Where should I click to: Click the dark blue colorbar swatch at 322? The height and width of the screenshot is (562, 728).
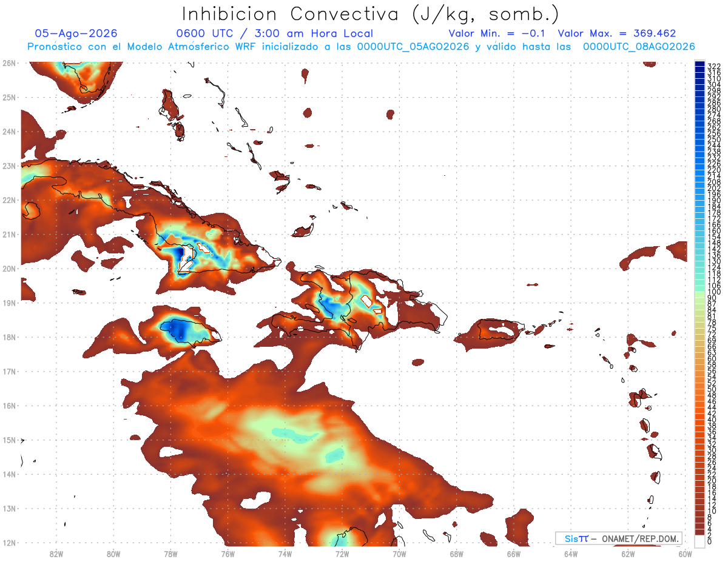[x=699, y=65]
